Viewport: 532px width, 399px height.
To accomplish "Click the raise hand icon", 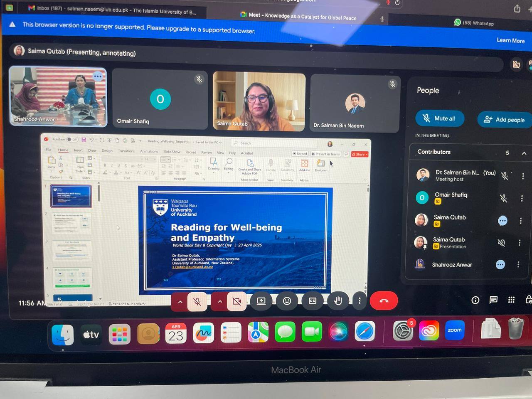I will (337, 301).
